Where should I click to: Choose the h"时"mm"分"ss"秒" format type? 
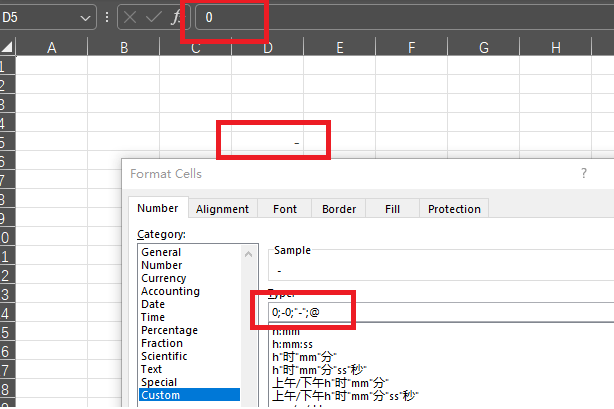[x=319, y=370]
